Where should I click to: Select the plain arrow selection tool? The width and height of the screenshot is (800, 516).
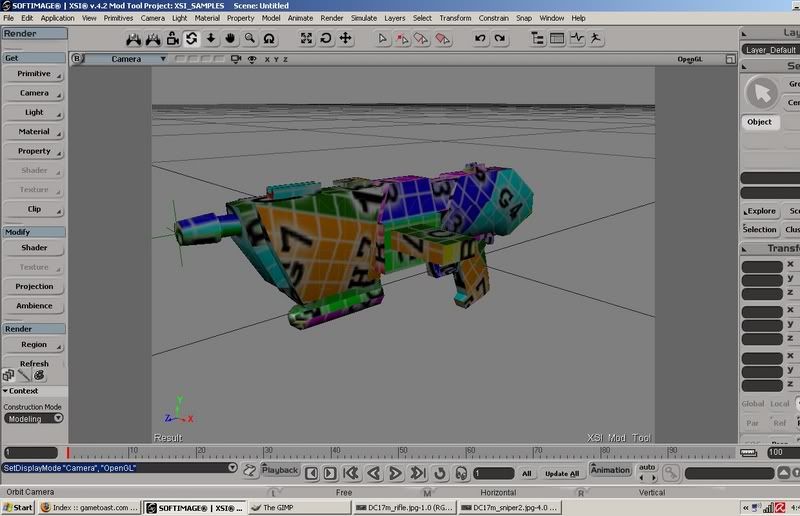[x=382, y=38]
